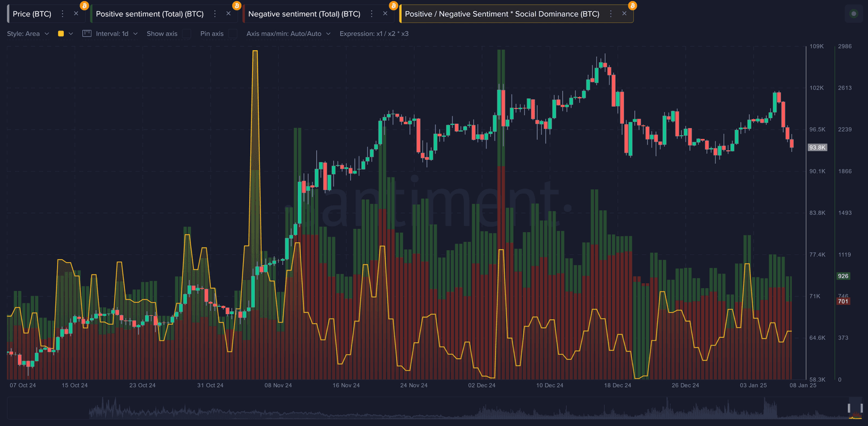
Task: Open three-dot menu for Positive sentiment metric
Action: pyautogui.click(x=215, y=14)
